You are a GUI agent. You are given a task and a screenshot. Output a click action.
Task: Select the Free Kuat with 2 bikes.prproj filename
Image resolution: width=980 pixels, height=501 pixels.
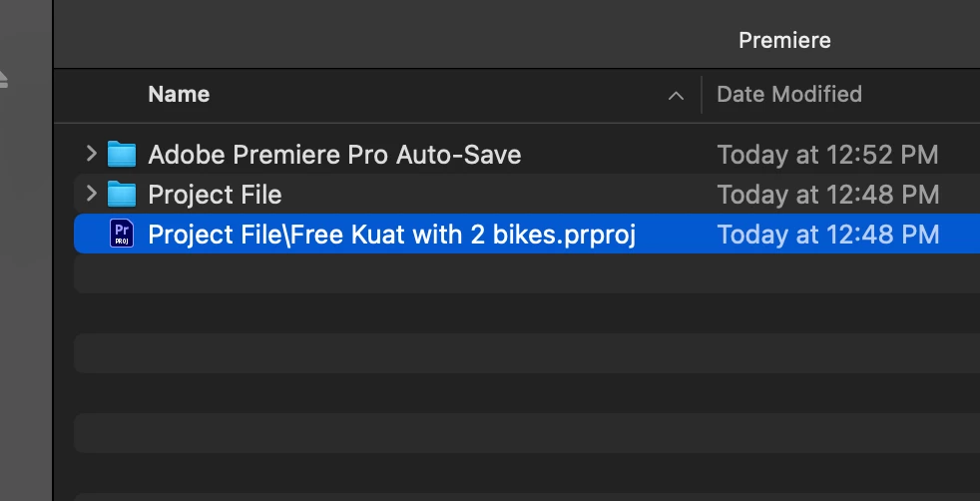(391, 235)
